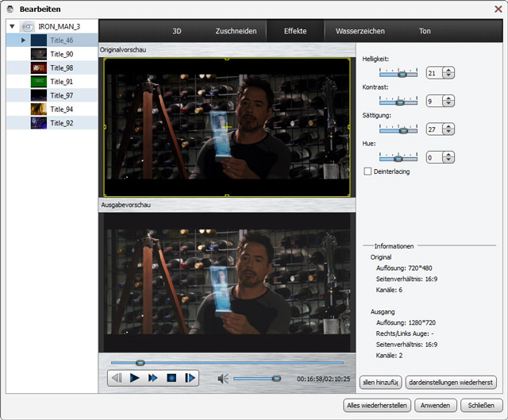This screenshot has width=508, height=420.
Task: Click the Ausgabevorschau video preview
Action: click(x=227, y=283)
